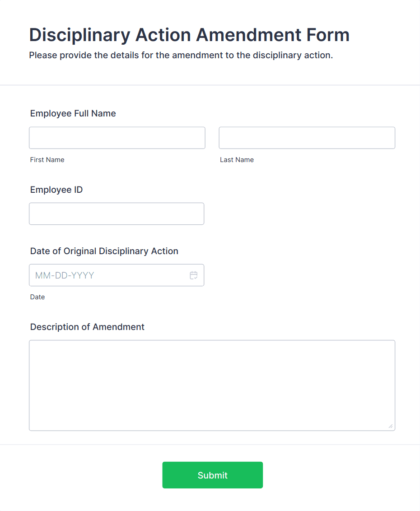Click the Description of Amendment text area

pyautogui.click(x=212, y=384)
